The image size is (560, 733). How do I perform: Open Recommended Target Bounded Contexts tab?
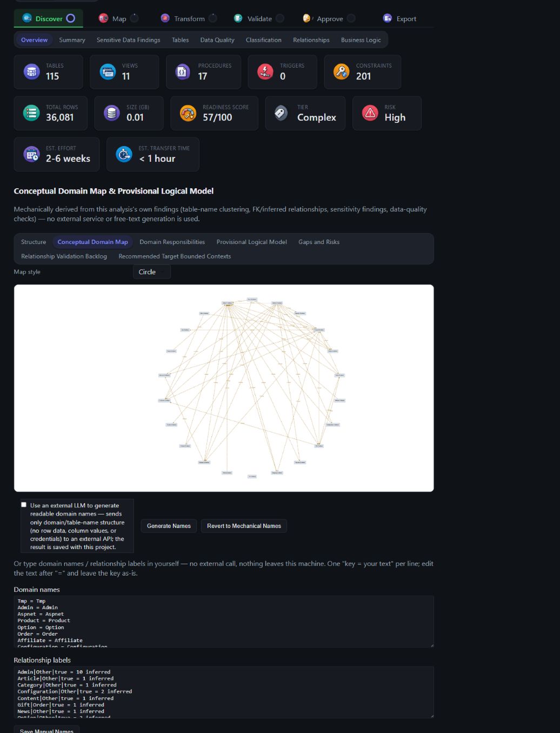175,256
